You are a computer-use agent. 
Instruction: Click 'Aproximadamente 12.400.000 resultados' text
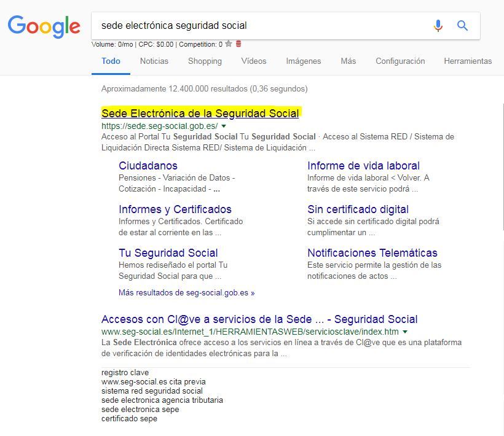[x=205, y=88]
